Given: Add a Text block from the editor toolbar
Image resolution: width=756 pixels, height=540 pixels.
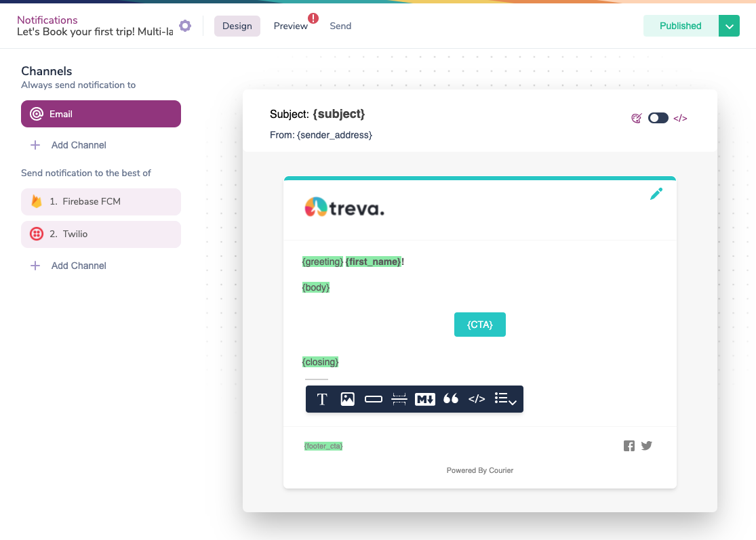Looking at the screenshot, I should [x=322, y=399].
